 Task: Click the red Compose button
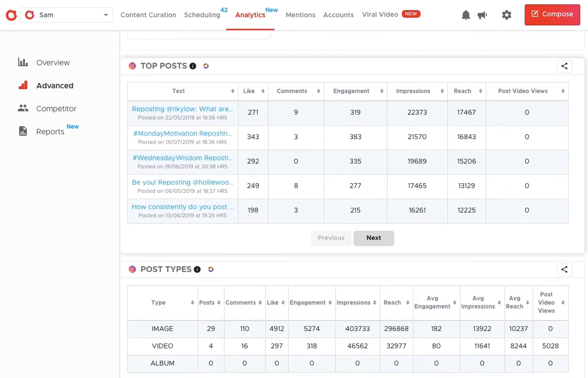pos(552,15)
